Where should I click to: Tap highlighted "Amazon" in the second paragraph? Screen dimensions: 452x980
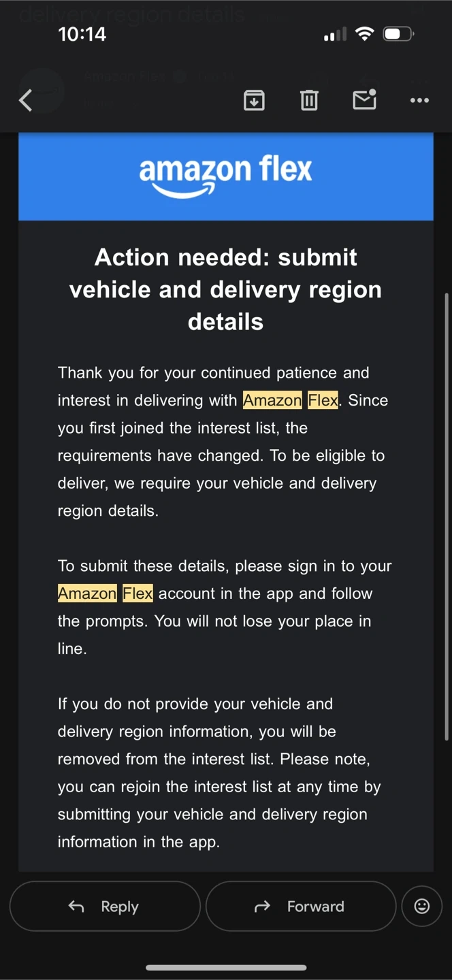click(87, 593)
